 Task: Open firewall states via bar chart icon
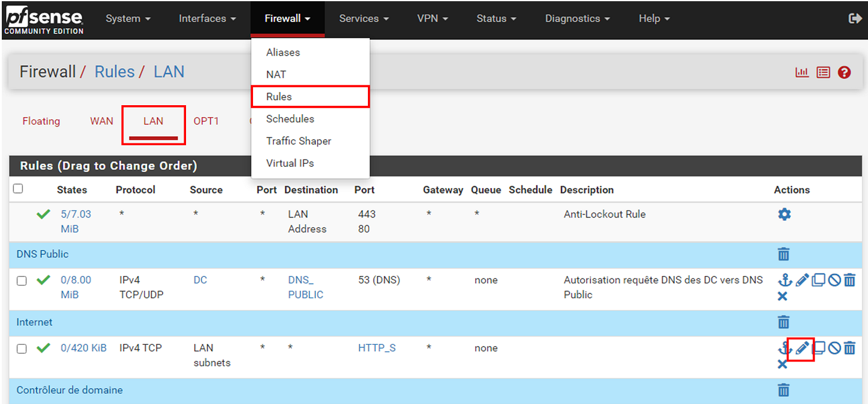(x=802, y=72)
